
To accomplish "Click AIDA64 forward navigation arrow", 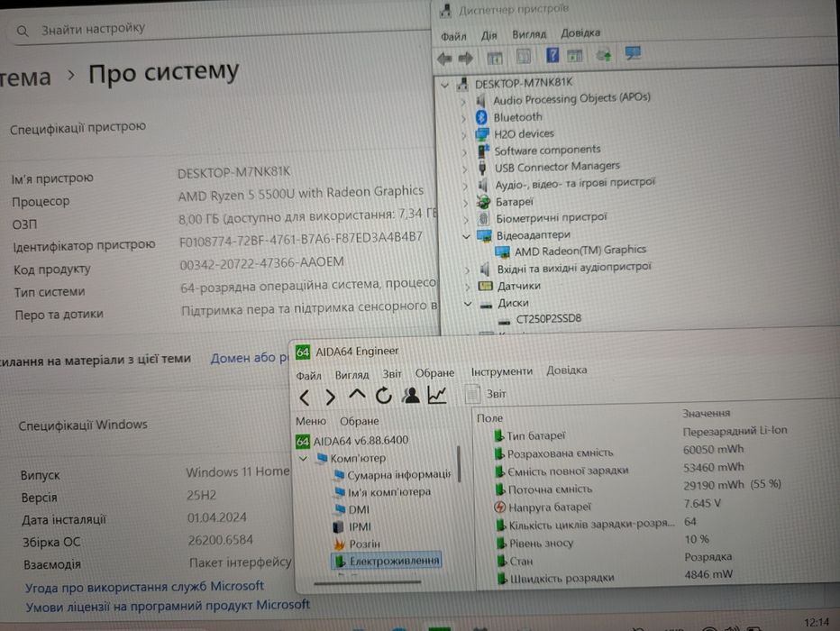I will (330, 397).
